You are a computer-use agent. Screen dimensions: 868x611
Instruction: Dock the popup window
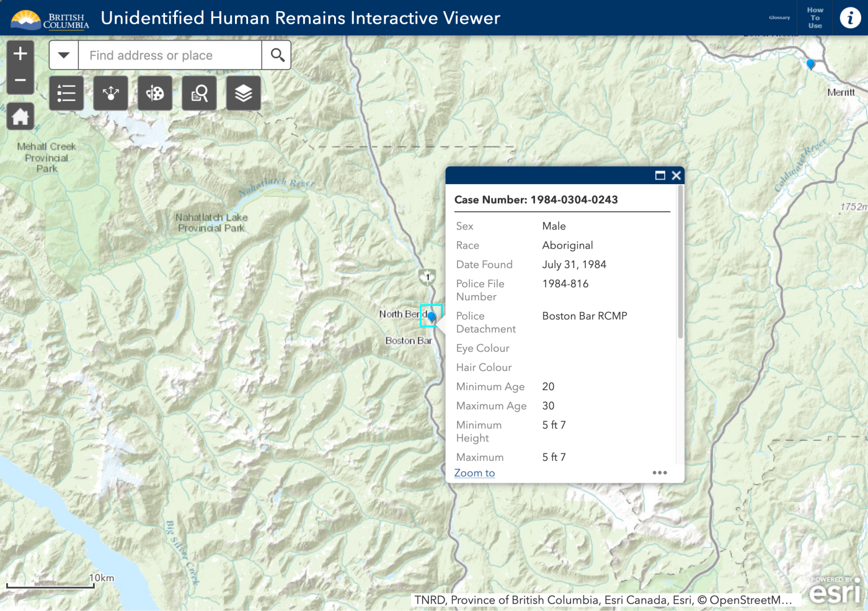point(660,176)
